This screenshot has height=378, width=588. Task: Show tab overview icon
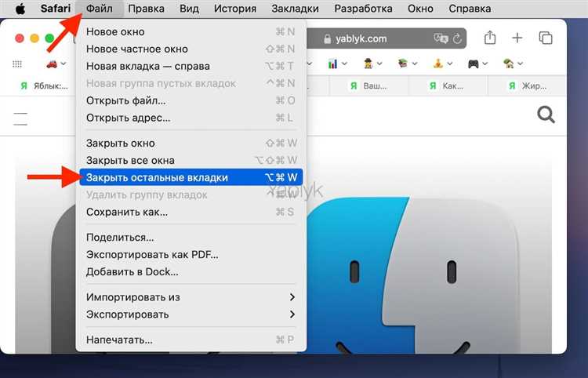pos(546,38)
